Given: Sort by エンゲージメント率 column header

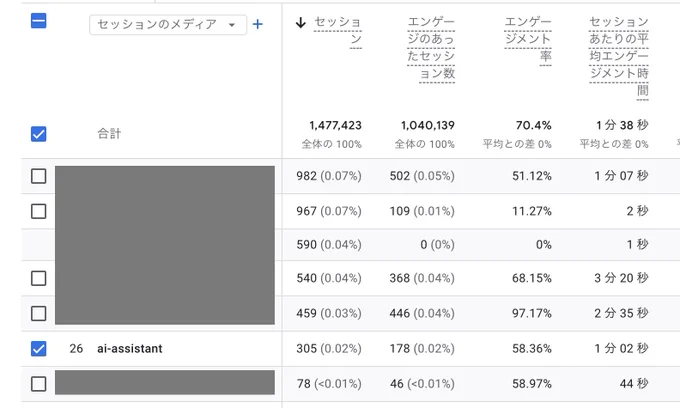Looking at the screenshot, I should point(528,39).
